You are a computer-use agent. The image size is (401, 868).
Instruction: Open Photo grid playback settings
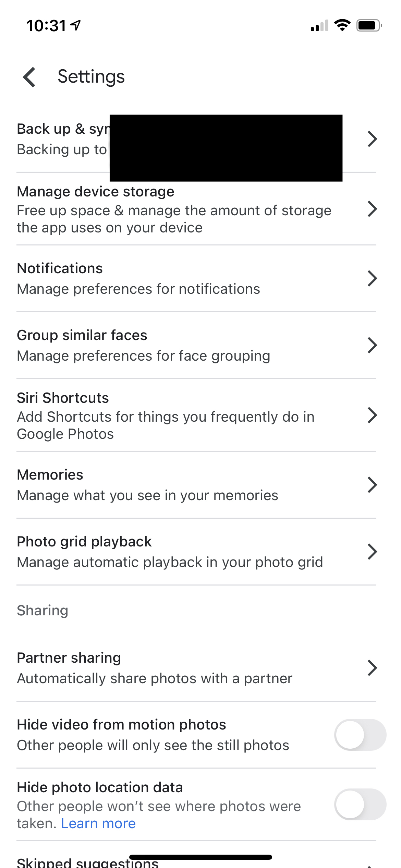point(196,552)
